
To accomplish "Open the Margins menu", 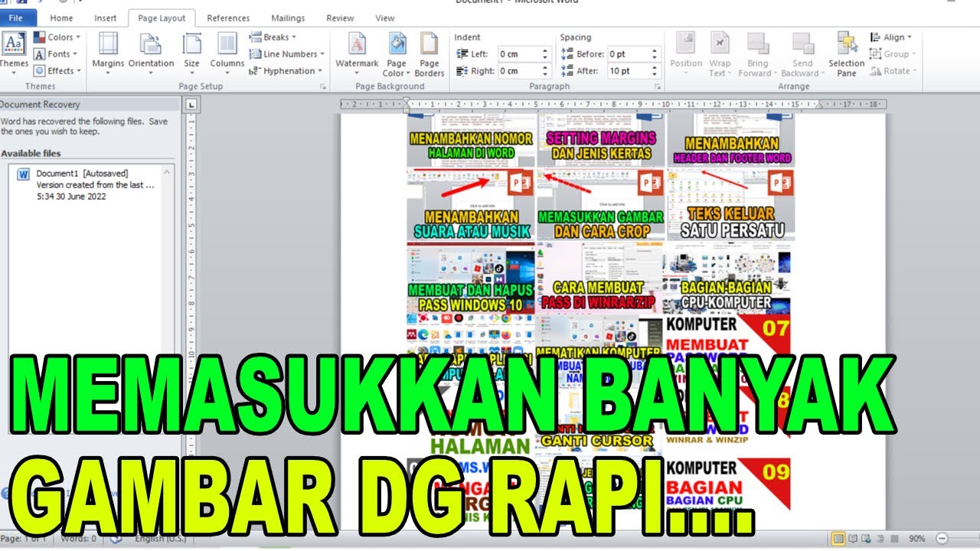I will coord(108,54).
